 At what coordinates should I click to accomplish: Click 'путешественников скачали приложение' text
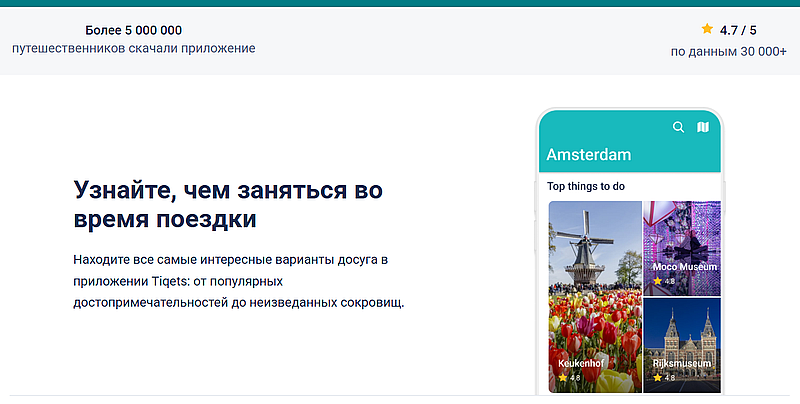pyautogui.click(x=134, y=48)
